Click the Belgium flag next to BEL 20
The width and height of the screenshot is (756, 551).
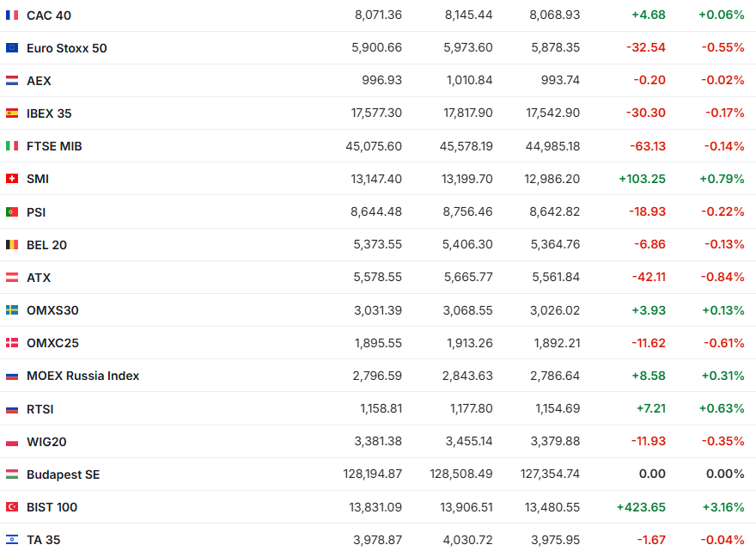pos(12,245)
